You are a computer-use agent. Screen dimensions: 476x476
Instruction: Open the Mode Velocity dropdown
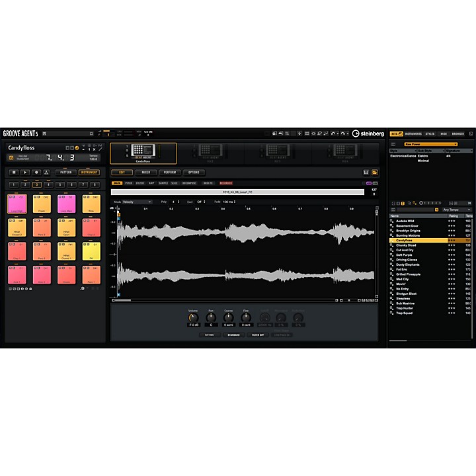137,202
